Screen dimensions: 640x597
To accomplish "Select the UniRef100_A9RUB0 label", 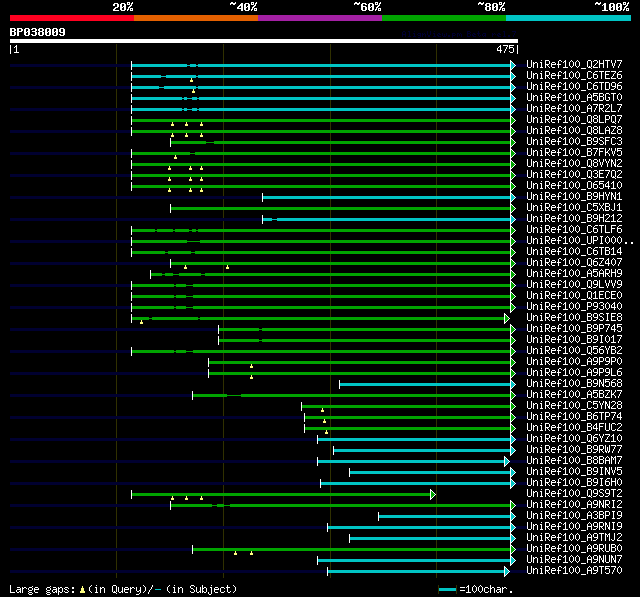I will coord(574,549).
